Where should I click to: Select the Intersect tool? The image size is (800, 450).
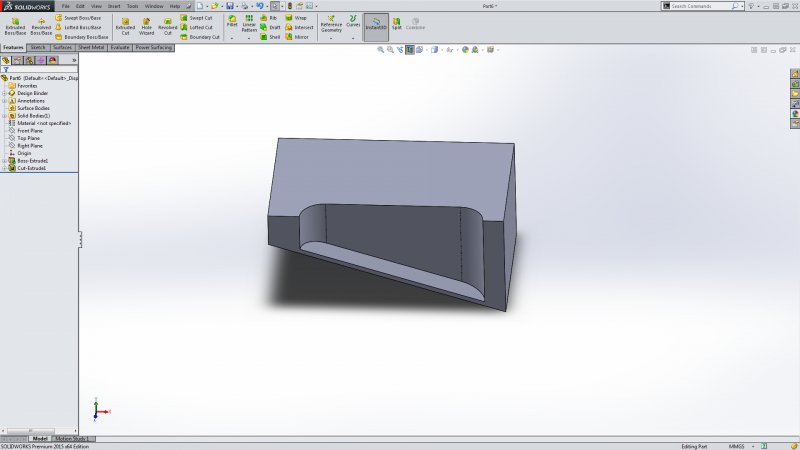pyautogui.click(x=299, y=28)
